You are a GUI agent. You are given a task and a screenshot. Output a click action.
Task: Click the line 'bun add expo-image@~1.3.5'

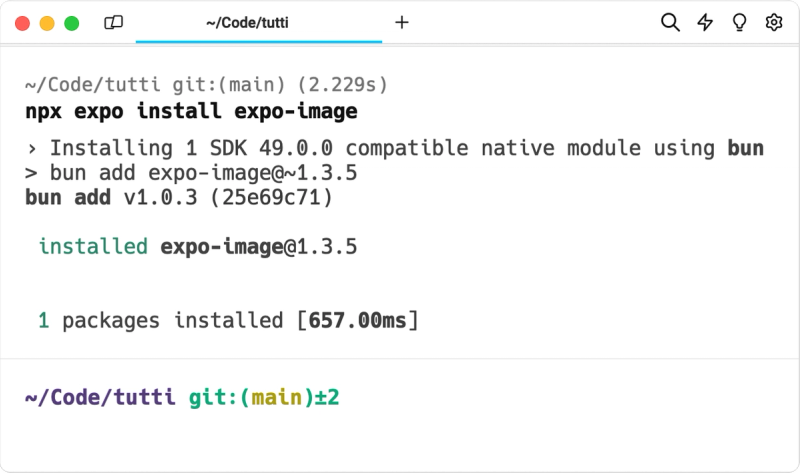coord(191,173)
